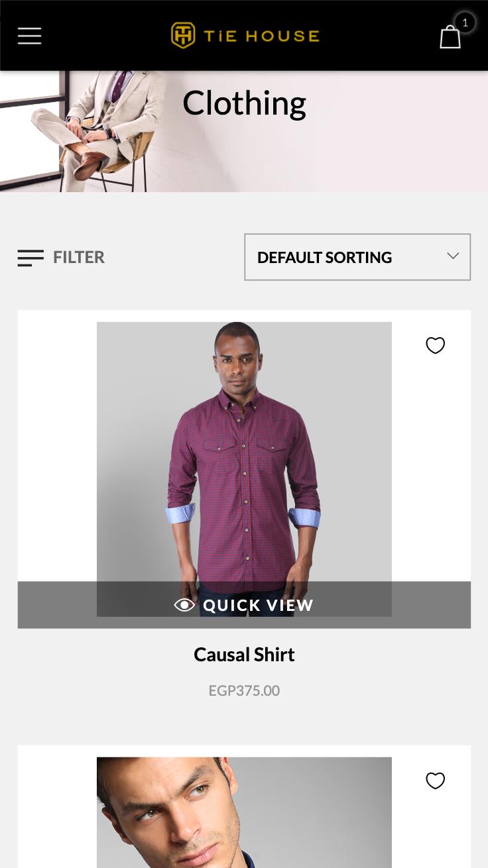Click the gold TH emblem logo
488x868 pixels.
[x=183, y=35]
